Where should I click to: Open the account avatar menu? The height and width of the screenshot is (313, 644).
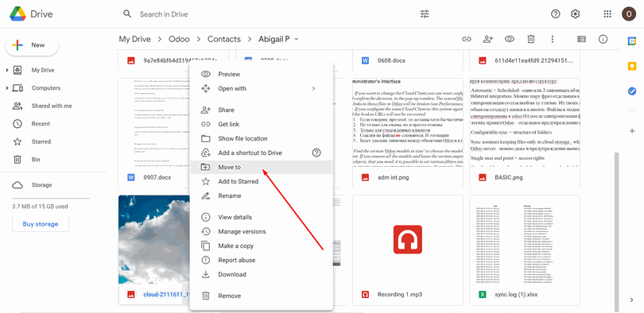[628, 14]
